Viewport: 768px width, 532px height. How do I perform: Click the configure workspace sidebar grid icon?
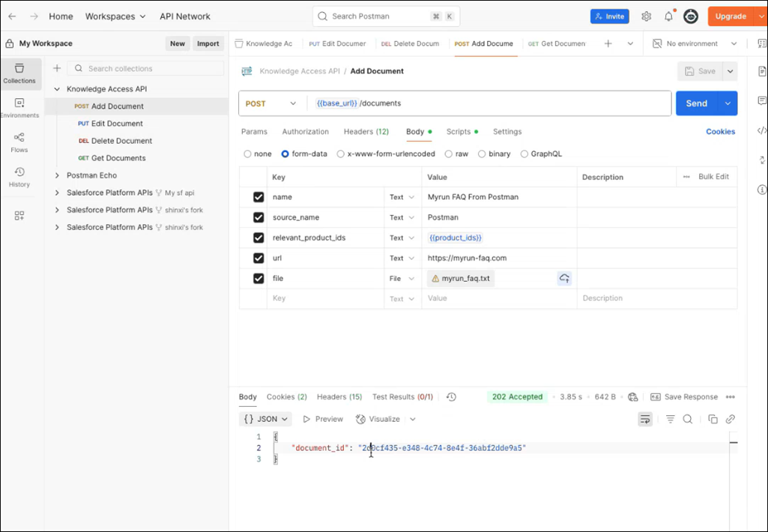(19, 216)
